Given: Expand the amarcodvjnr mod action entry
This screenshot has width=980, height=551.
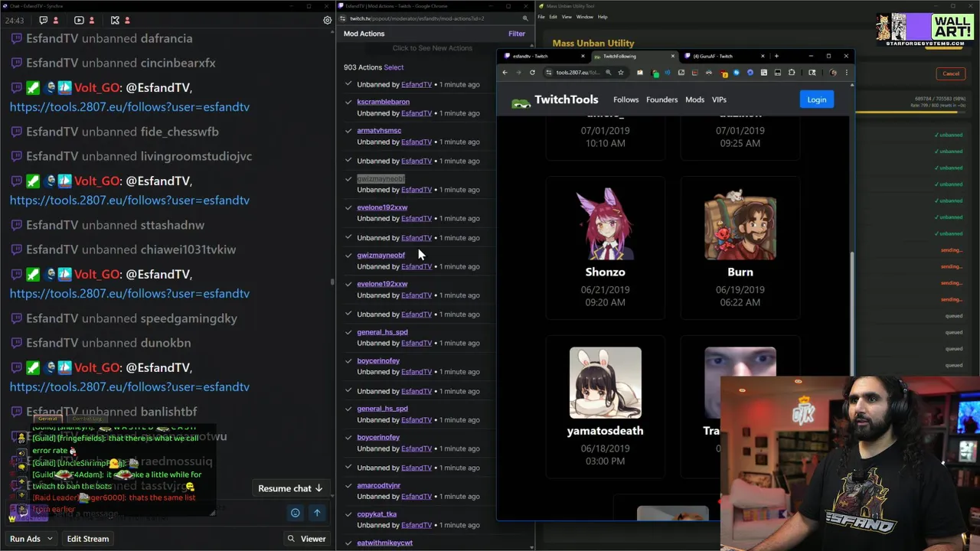Looking at the screenshot, I should (x=348, y=485).
